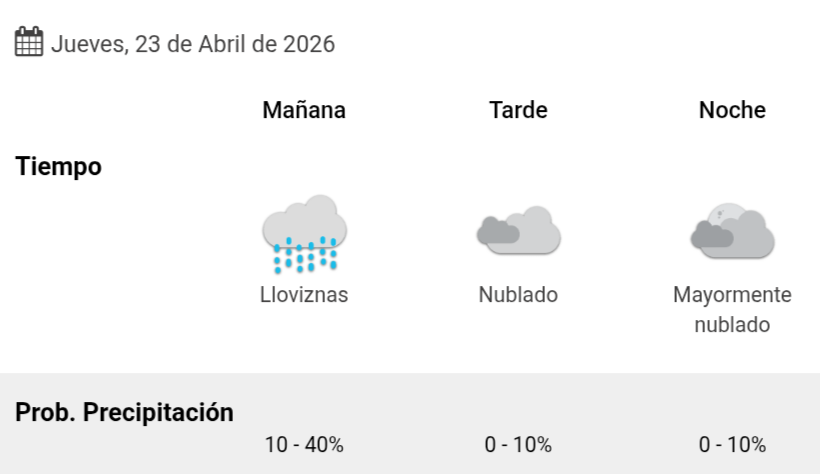820x474 pixels.
Task: Click the blue raindrops in the Mañana icon
Action: 305,256
